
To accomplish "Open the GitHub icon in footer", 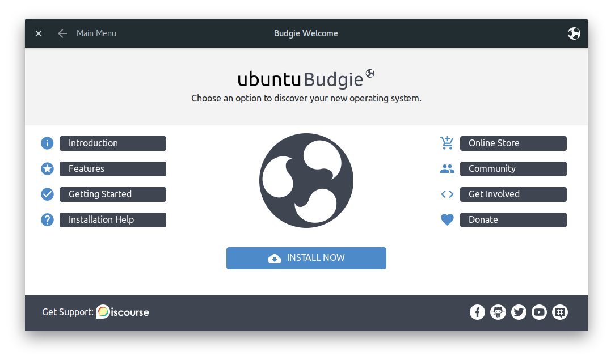I will [x=498, y=312].
